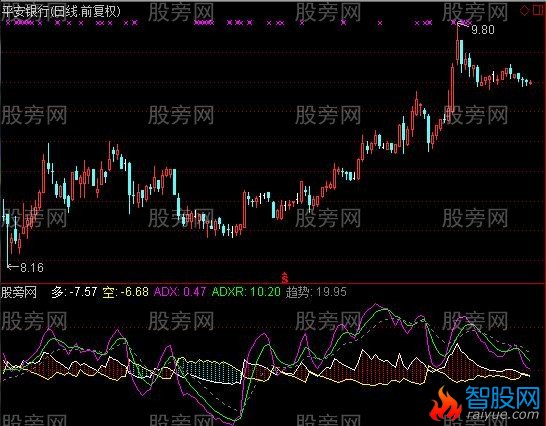
Task: Click the 趋势: 19.95 indicator value
Action: [x=316, y=292]
